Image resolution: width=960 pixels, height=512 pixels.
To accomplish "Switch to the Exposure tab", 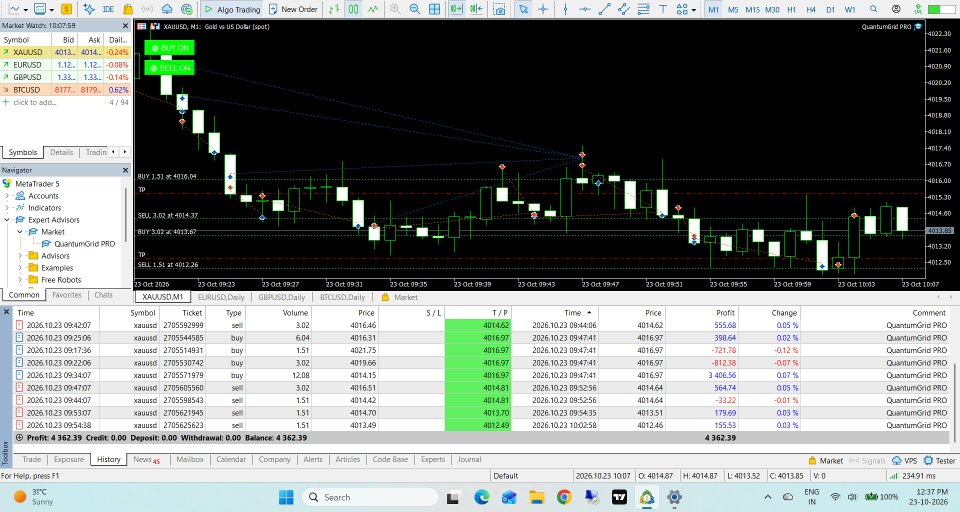I will [69, 459].
